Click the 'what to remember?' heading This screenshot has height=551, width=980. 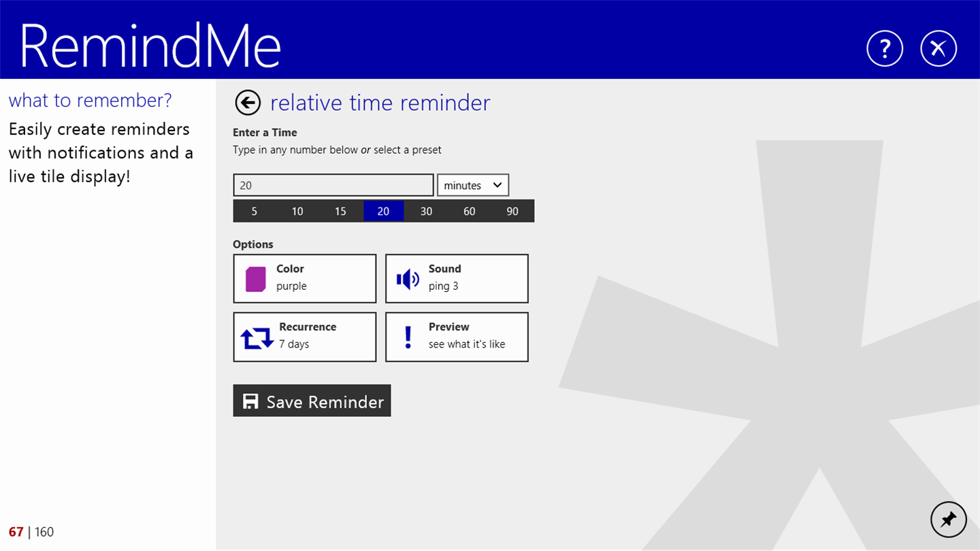[90, 101]
